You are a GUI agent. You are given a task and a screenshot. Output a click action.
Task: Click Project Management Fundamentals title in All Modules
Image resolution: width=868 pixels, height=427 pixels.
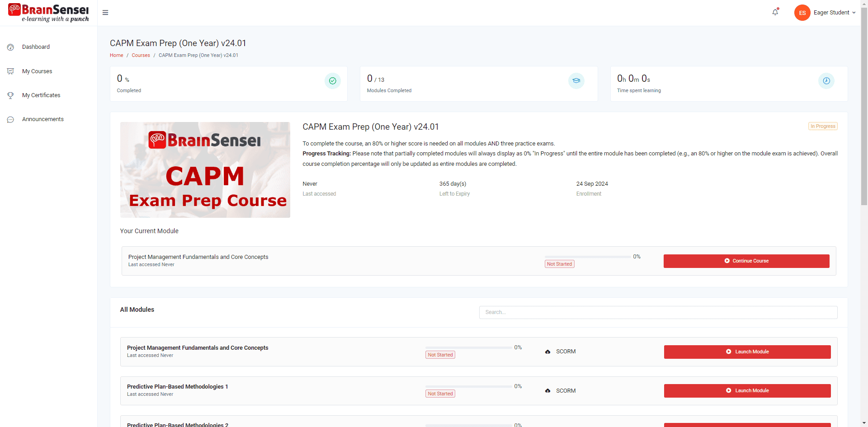pos(198,348)
